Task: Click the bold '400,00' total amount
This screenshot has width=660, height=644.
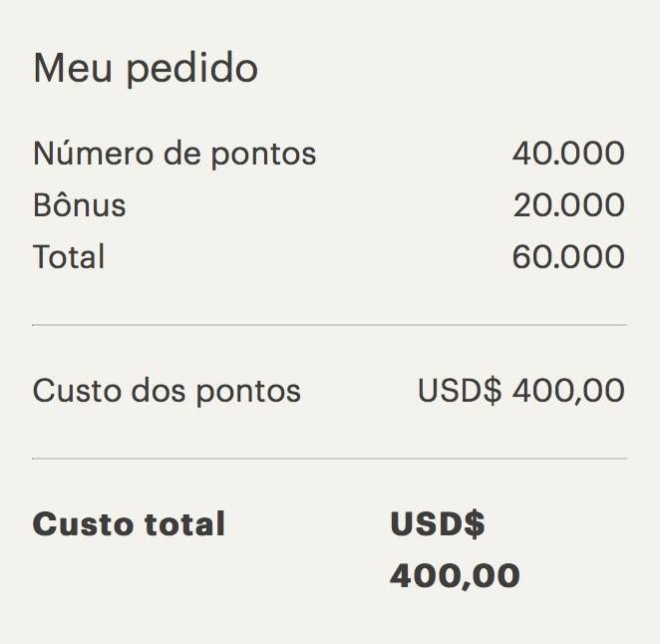Action: point(455,576)
